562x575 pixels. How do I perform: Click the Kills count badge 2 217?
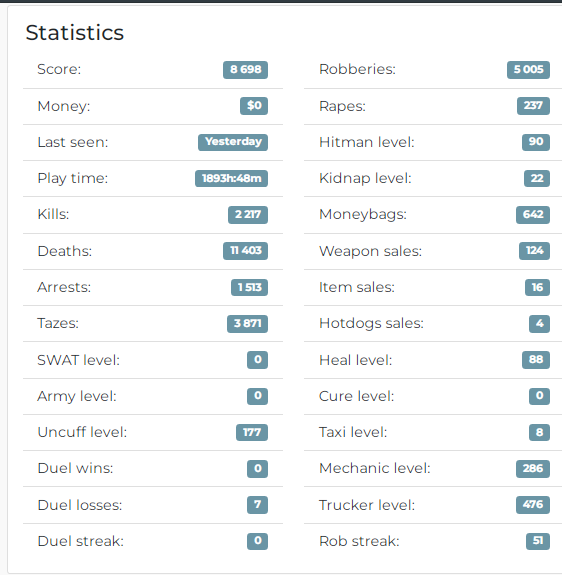click(x=248, y=215)
